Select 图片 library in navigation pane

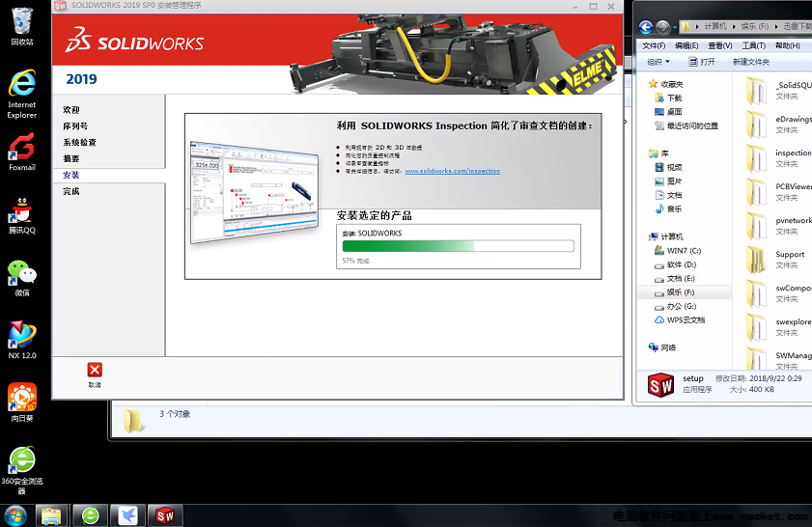click(x=668, y=181)
